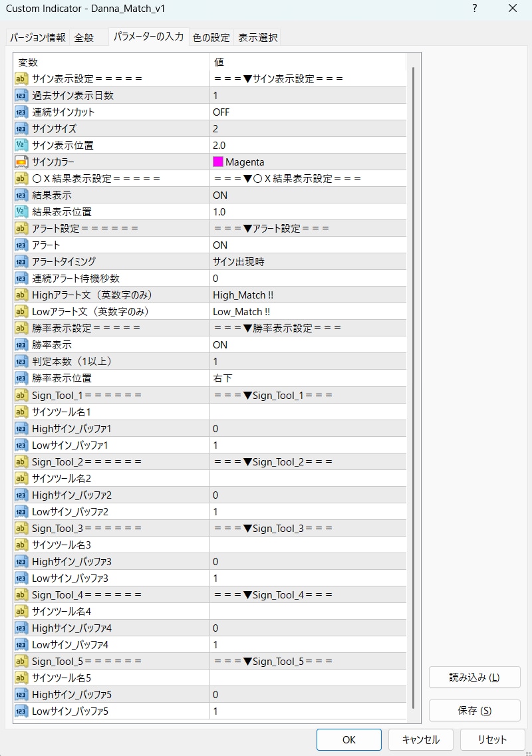The height and width of the screenshot is (756, 532).
Task: Select the Sign_Tool_5 separator row label
Action: [87, 662]
